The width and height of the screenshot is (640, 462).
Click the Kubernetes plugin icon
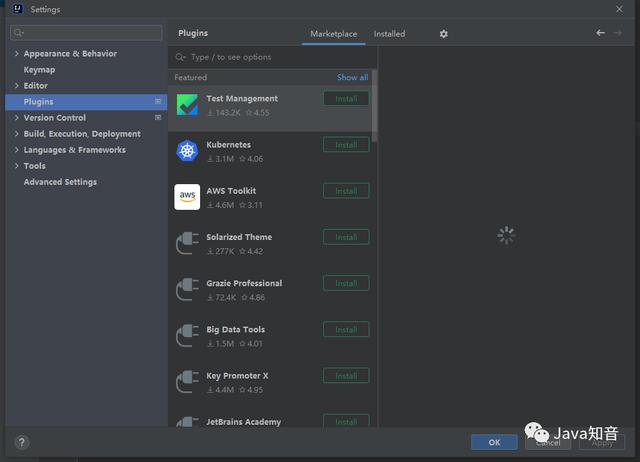(187, 151)
